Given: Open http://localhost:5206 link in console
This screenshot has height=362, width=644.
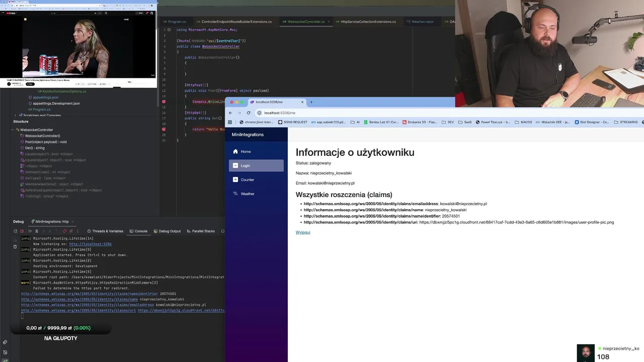Looking at the screenshot, I should click(91, 244).
